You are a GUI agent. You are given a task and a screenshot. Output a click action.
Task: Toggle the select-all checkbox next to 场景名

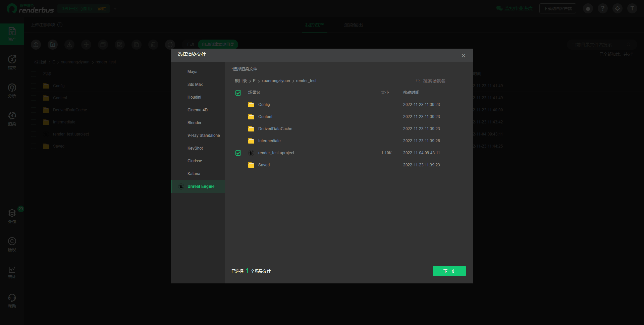[238, 93]
